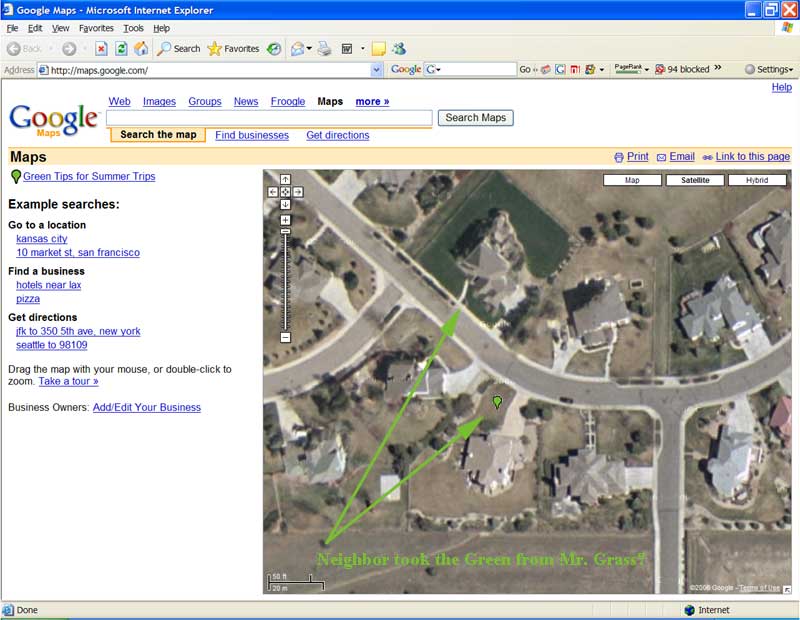Click the Google toolbar search box
This screenshot has width=800, height=620.
pyautogui.click(x=470, y=69)
